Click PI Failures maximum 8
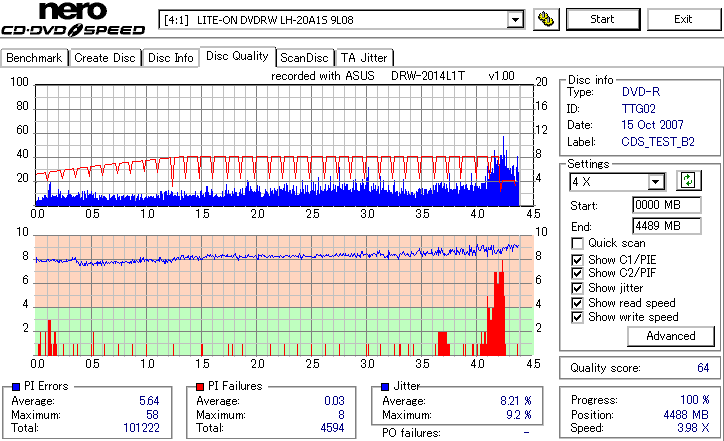Screen dimensions: 724x441 pos(341,415)
